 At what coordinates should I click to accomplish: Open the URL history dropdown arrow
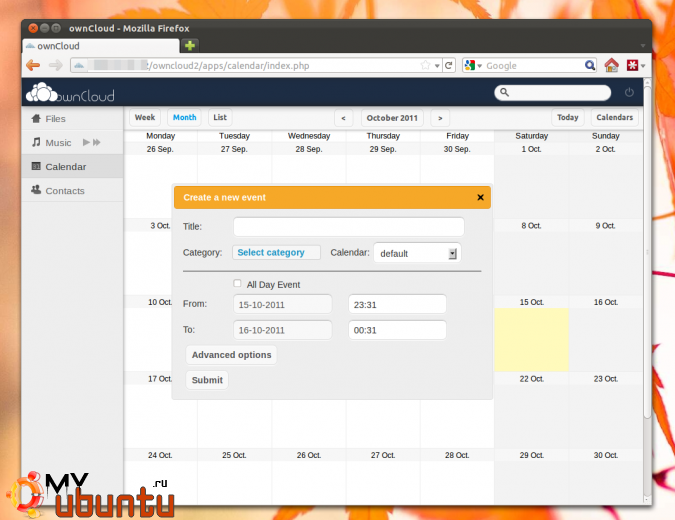[437, 66]
